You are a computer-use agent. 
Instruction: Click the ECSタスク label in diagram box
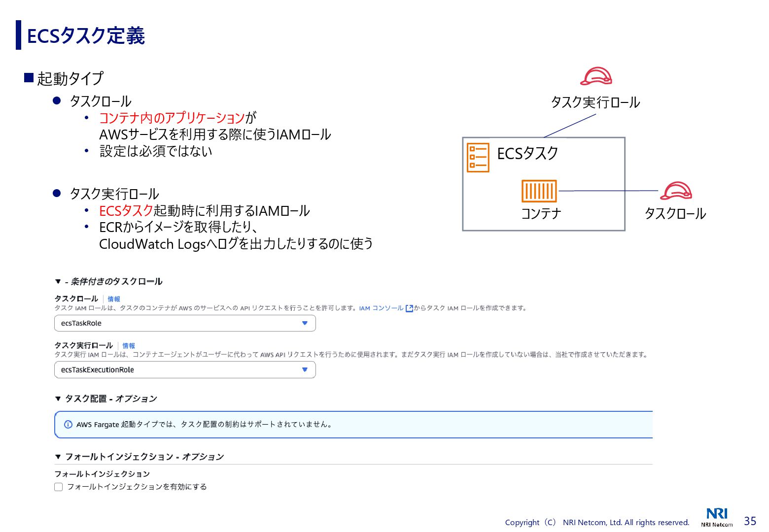click(527, 154)
